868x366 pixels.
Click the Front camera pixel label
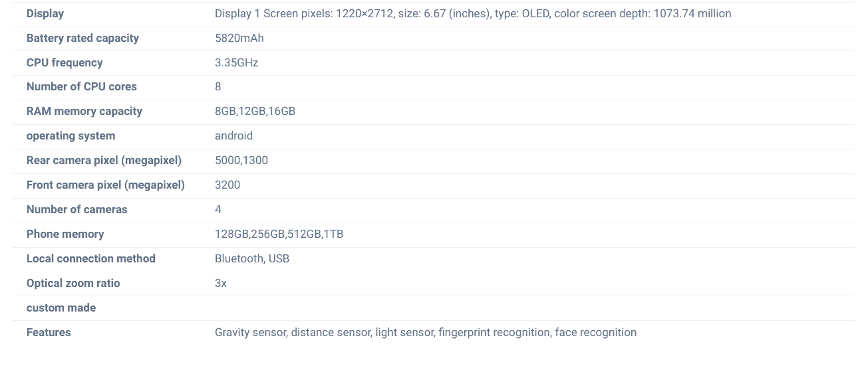(106, 185)
